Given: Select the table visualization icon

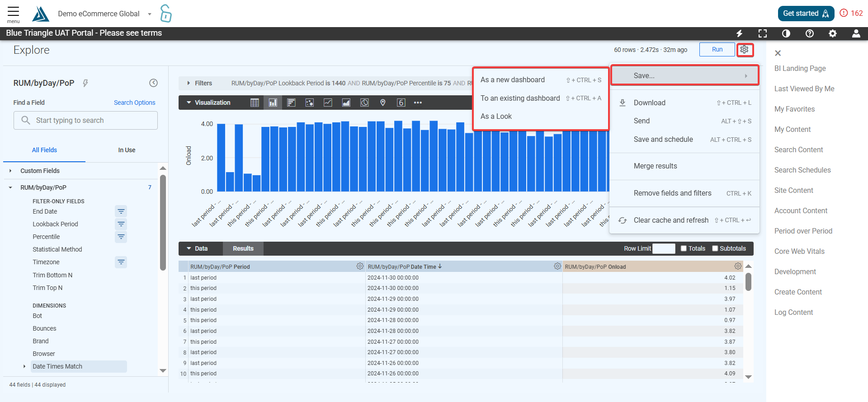Looking at the screenshot, I should pos(255,103).
